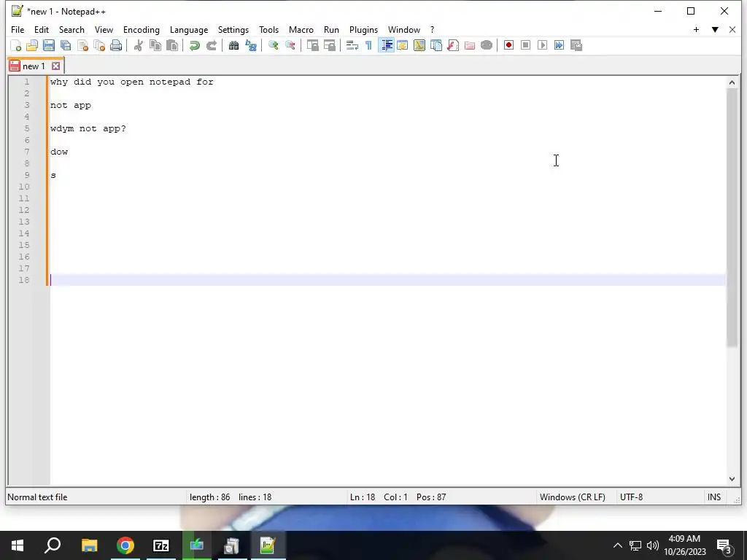747x560 pixels.
Task: Click the Copy toolbar icon
Action: [x=155, y=45]
